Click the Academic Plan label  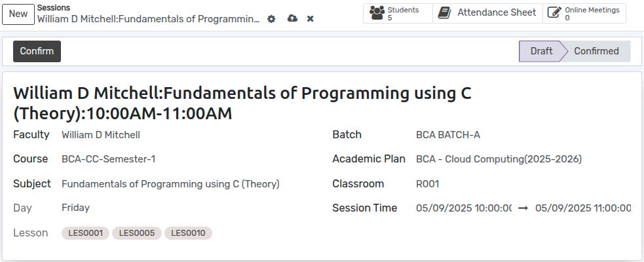tap(369, 159)
